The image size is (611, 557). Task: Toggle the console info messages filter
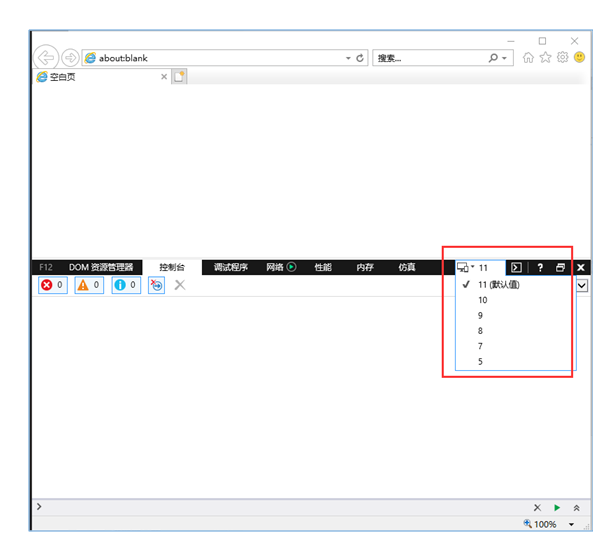pos(126,286)
